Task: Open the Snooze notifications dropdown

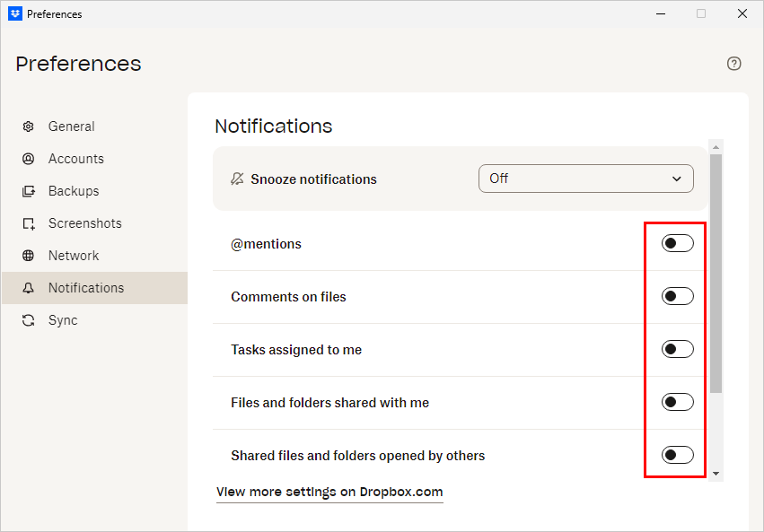Action: [585, 179]
